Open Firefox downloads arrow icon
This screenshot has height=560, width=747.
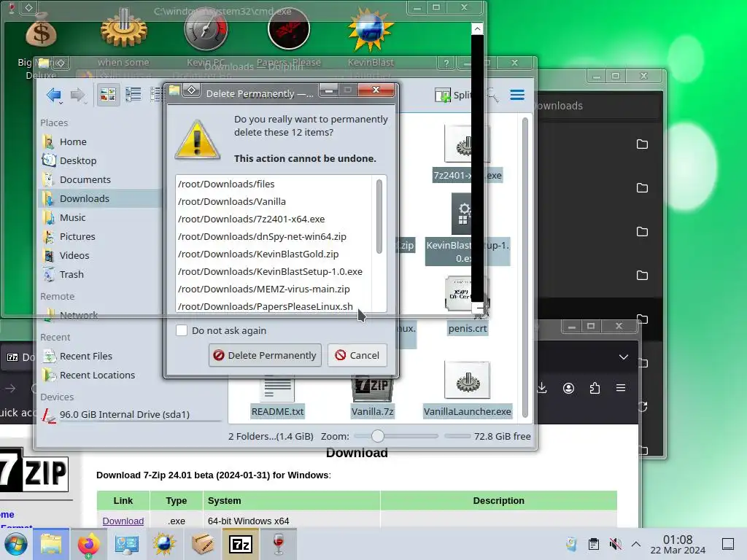[542, 388]
